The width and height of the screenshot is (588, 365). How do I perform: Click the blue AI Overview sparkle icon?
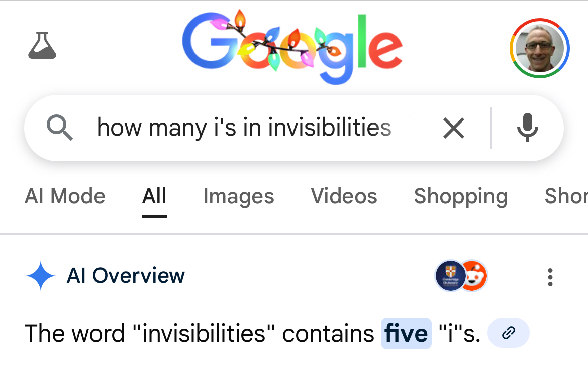click(40, 276)
